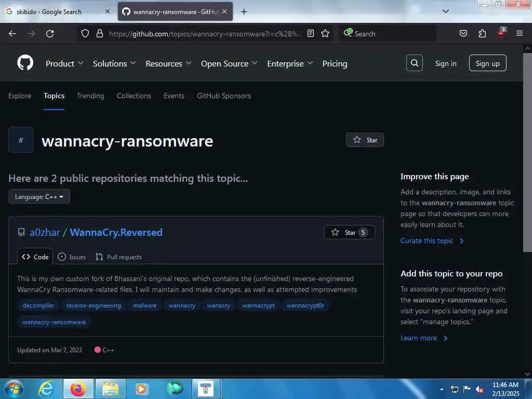
Task: Click the Curate this topic link
Action: coord(432,241)
